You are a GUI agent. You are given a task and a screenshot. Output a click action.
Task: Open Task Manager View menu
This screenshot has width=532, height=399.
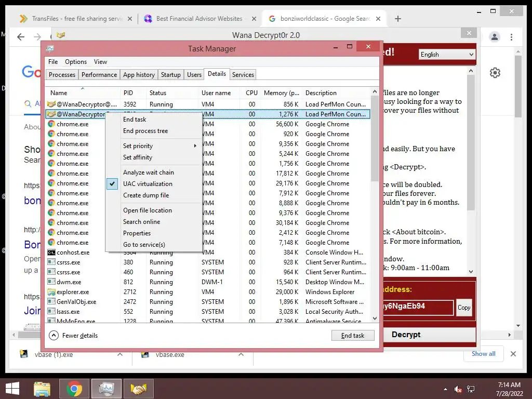tap(100, 62)
